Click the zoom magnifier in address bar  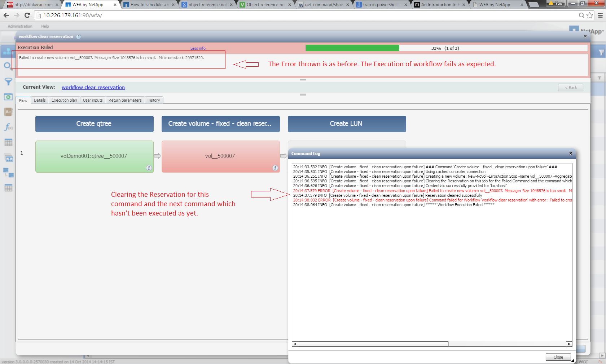[x=581, y=15]
